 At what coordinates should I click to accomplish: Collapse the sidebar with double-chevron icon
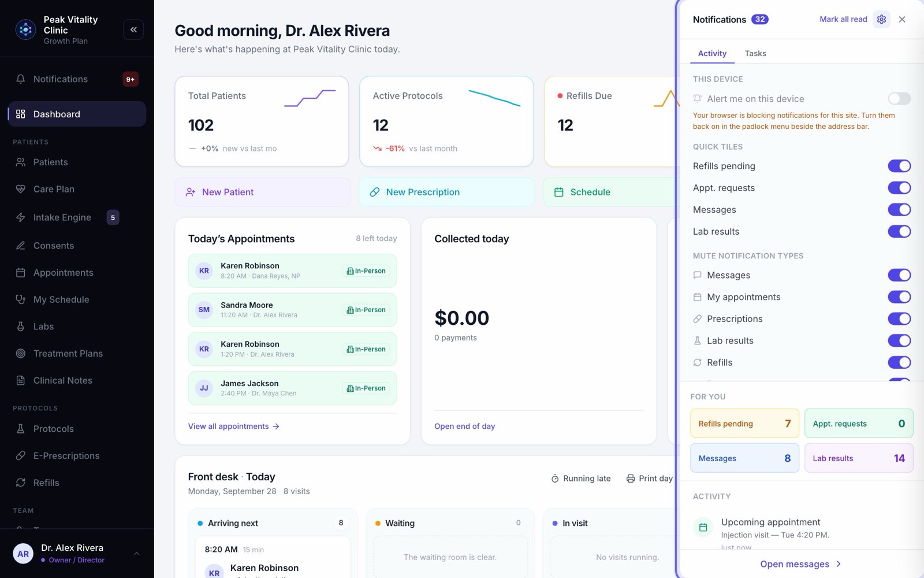pos(133,29)
